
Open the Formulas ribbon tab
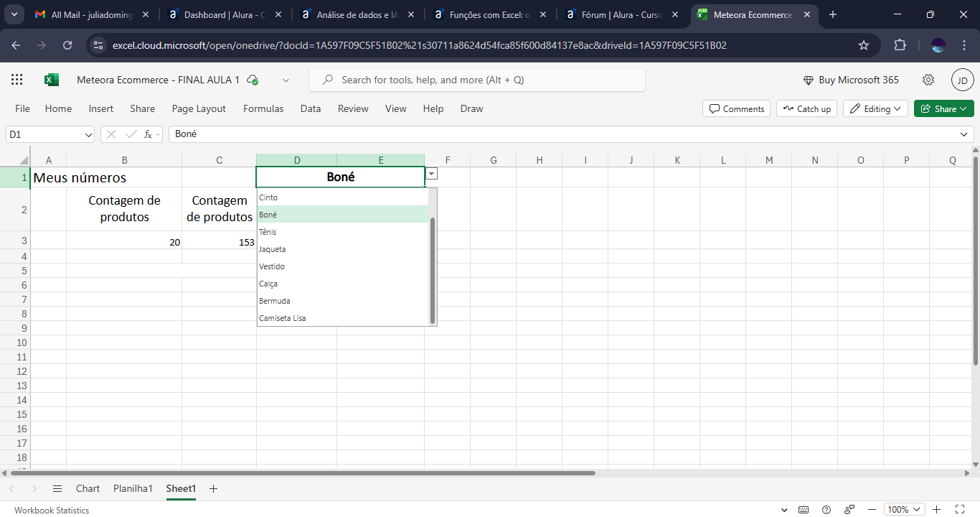coord(263,109)
